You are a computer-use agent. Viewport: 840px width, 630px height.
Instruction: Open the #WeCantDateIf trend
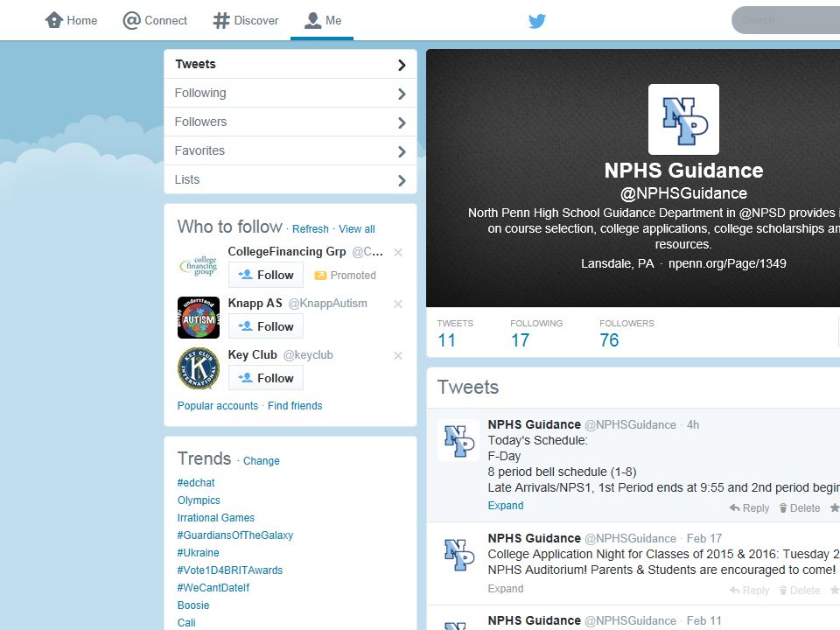pyautogui.click(x=213, y=588)
